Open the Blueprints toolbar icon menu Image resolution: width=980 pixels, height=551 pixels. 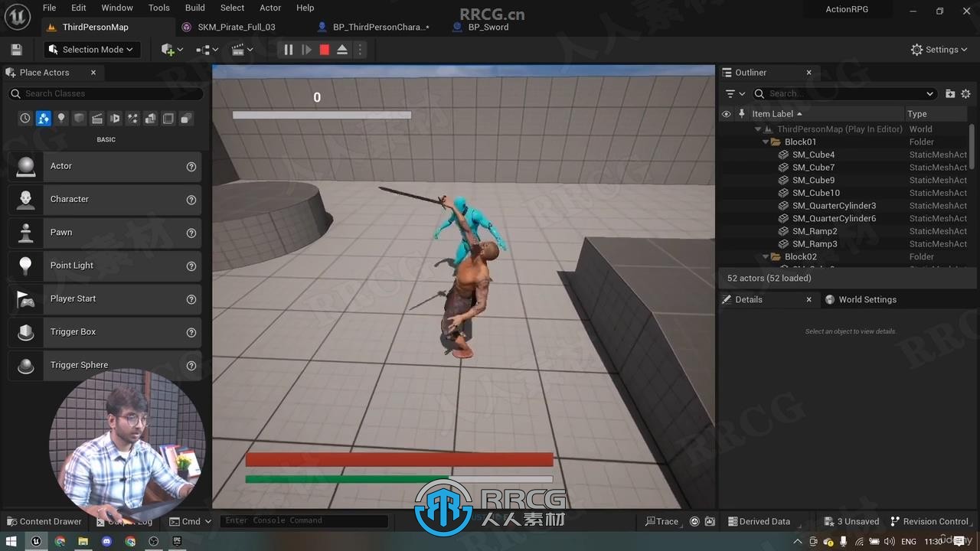(207, 50)
